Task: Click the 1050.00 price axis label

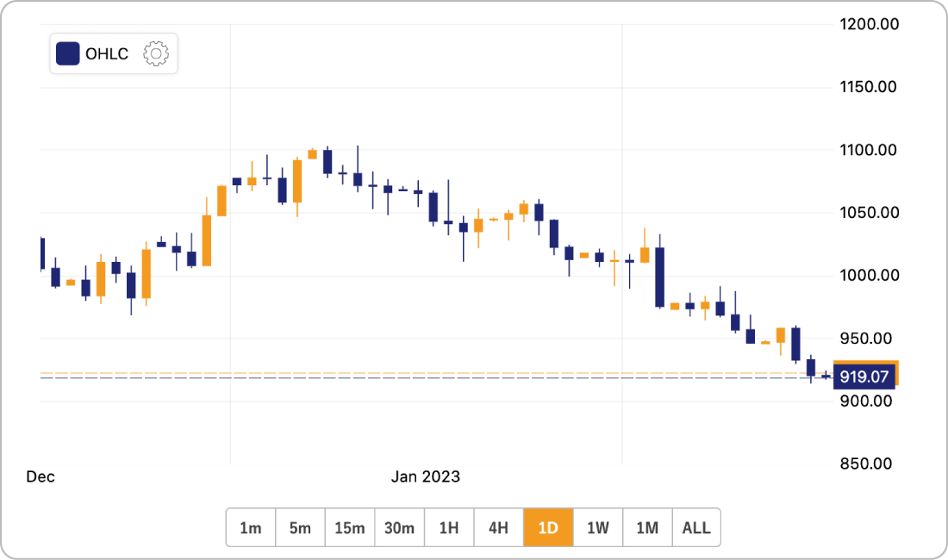Action: (869, 213)
